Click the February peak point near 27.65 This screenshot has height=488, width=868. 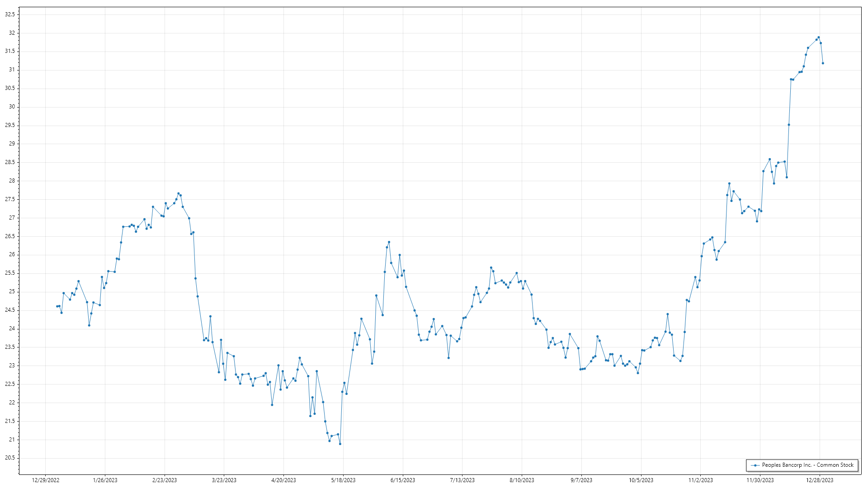click(178, 193)
